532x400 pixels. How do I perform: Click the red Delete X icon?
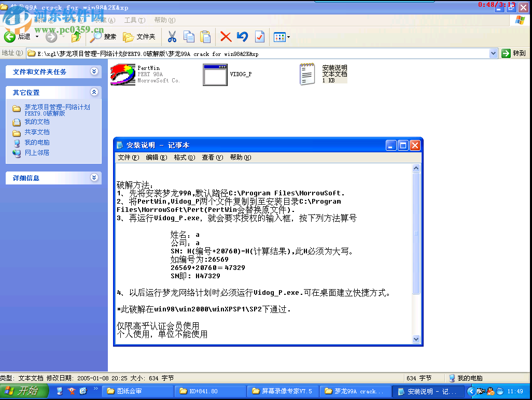click(225, 37)
